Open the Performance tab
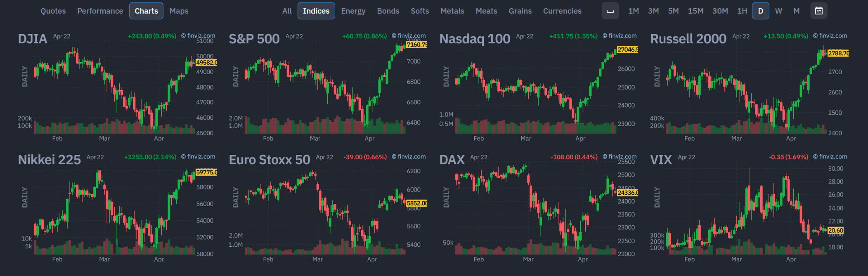This screenshot has height=276, width=868. 100,11
